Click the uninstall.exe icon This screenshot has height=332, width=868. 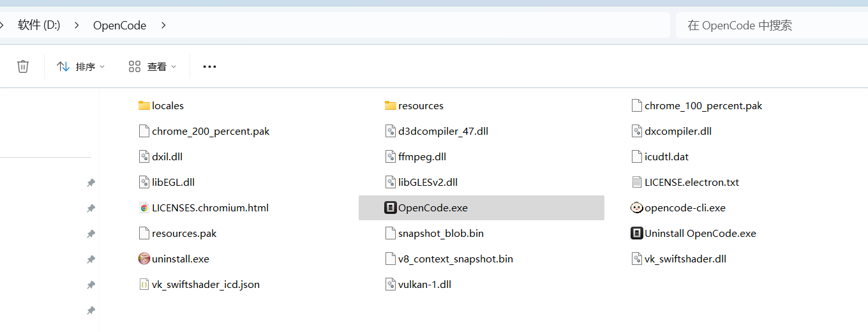(144, 259)
